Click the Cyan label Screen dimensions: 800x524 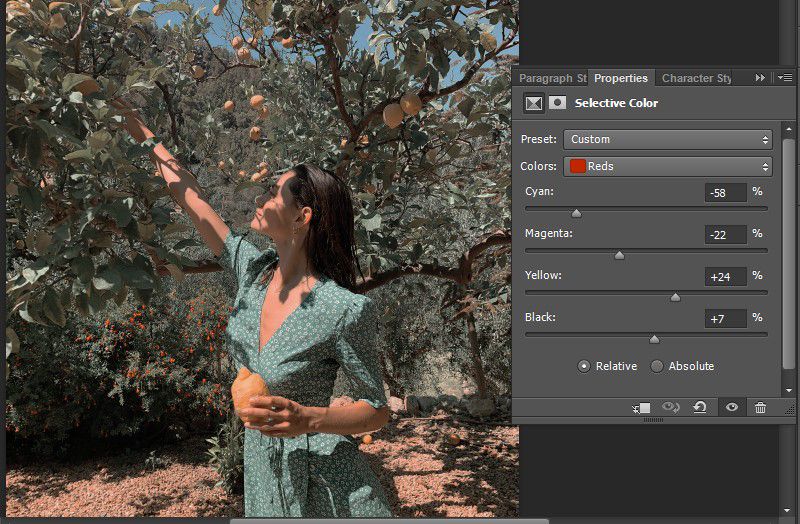539,191
